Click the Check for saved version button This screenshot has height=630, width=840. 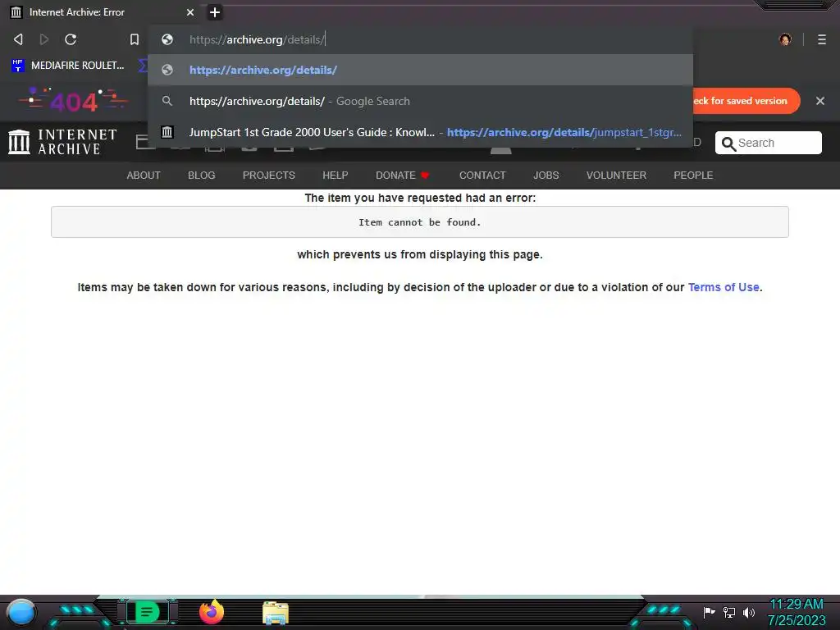tap(745, 101)
